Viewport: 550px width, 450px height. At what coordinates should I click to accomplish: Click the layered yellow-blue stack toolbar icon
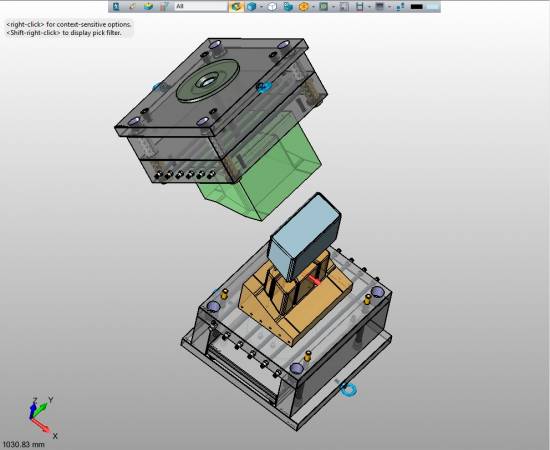[149, 6]
